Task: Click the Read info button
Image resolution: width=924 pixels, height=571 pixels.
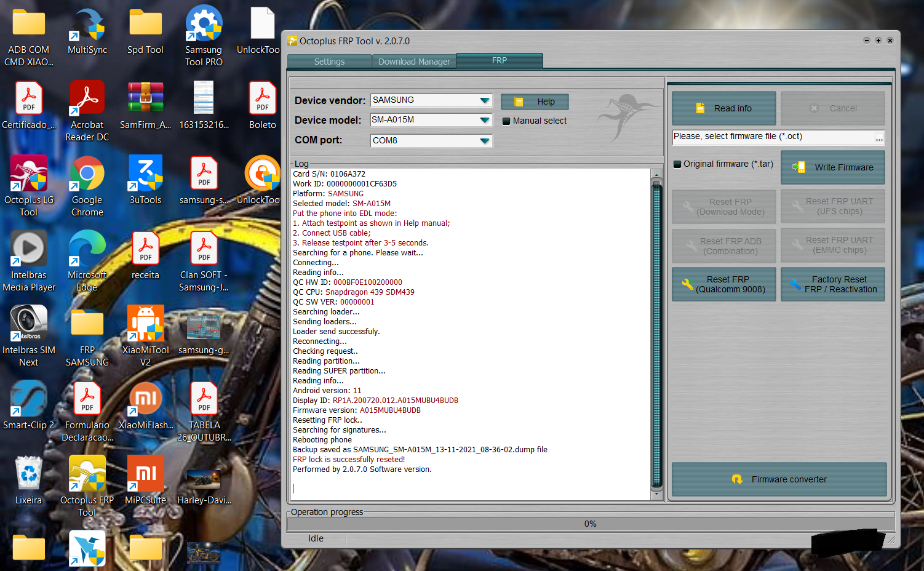Action: tap(724, 108)
